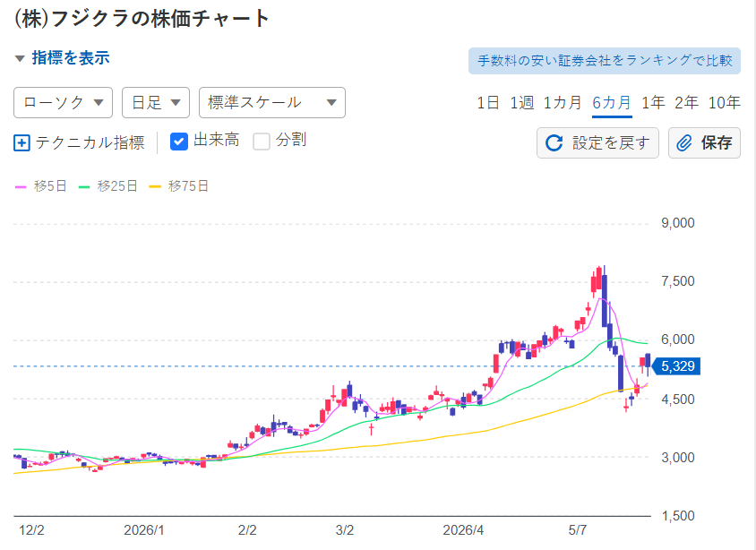Viewport: 756px width, 550px height.
Task: Click the 4,500 price axis label
Action: coord(678,400)
